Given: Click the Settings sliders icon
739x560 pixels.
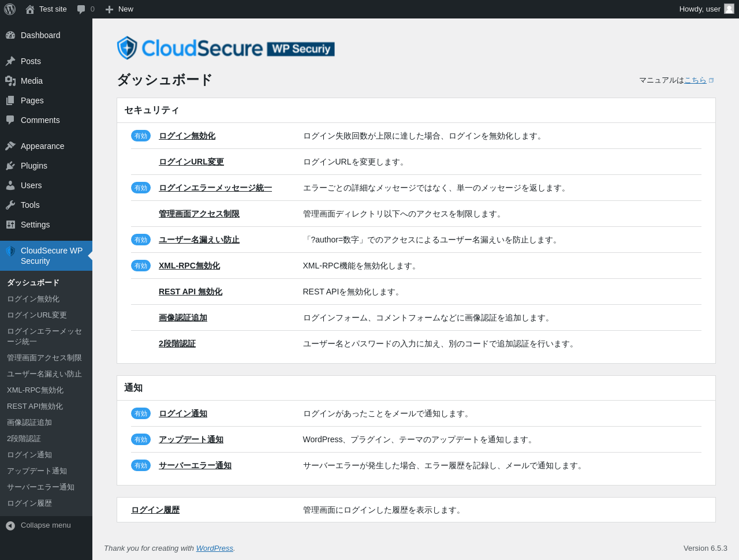Looking at the screenshot, I should (10, 225).
